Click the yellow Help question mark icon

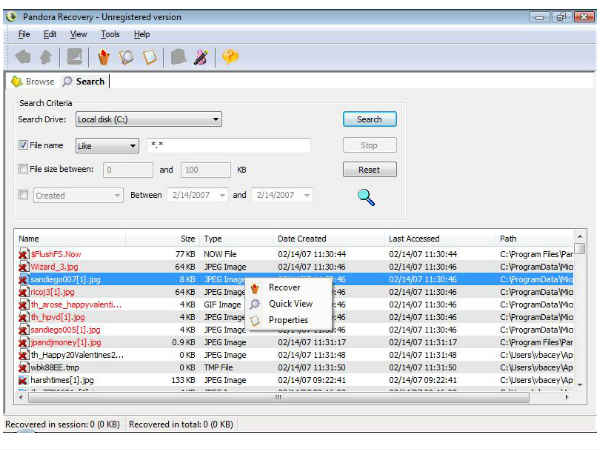click(230, 57)
